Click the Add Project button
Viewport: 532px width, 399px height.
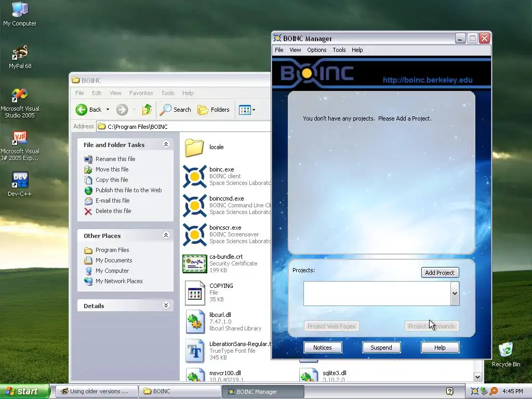[440, 272]
